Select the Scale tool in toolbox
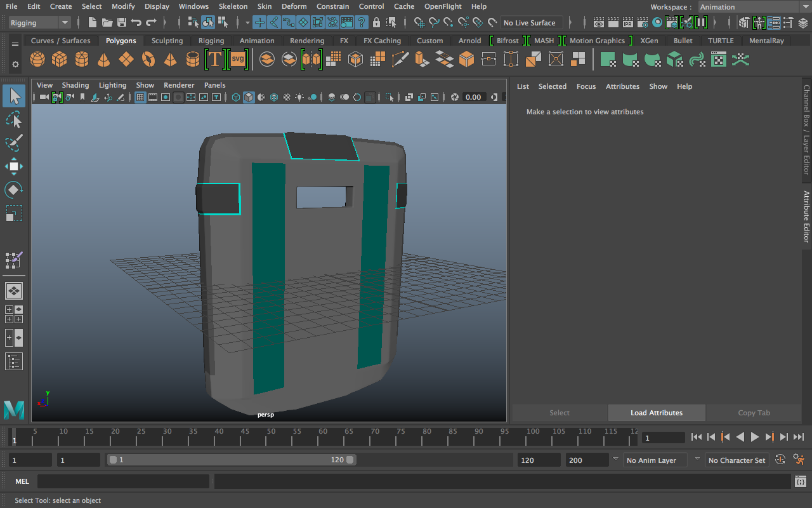Image resolution: width=812 pixels, height=508 pixels. tap(14, 213)
